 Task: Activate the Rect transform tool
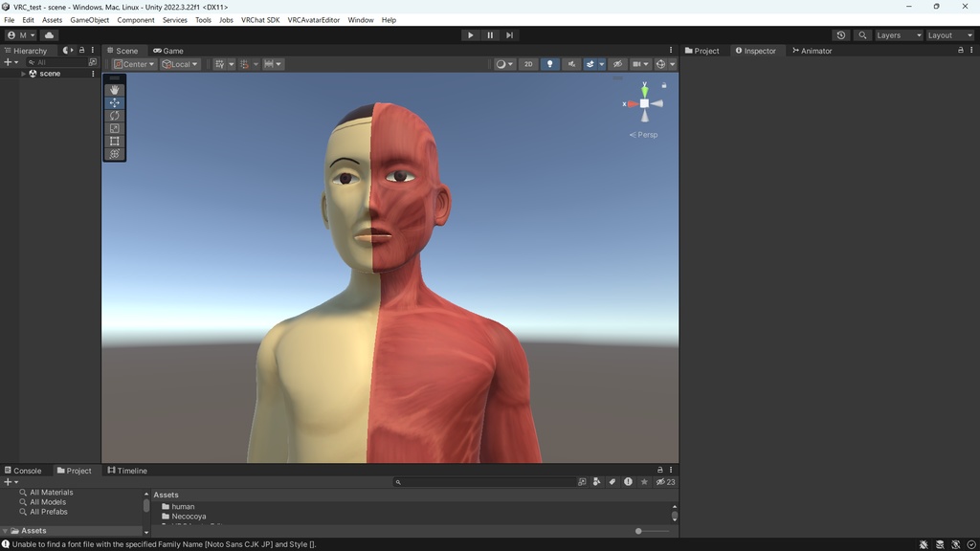tap(114, 141)
